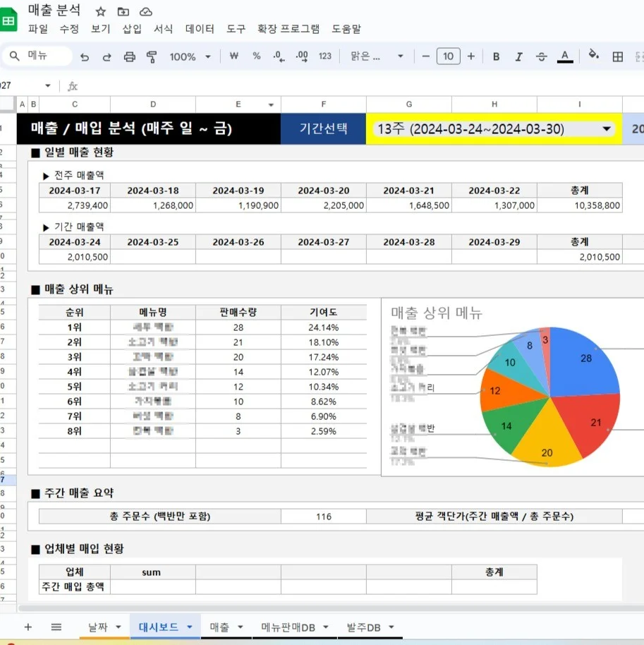Apply currency format with the ₩ icon
The width and height of the screenshot is (644, 645).
pyautogui.click(x=233, y=56)
